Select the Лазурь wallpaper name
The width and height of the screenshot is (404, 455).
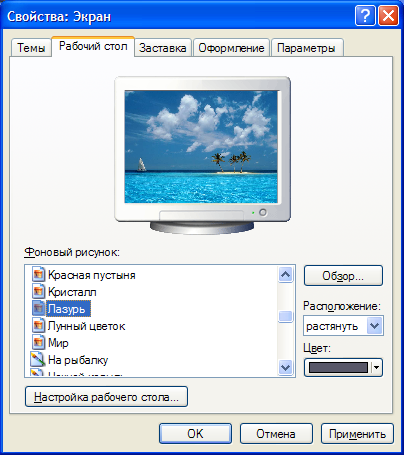coord(68,309)
